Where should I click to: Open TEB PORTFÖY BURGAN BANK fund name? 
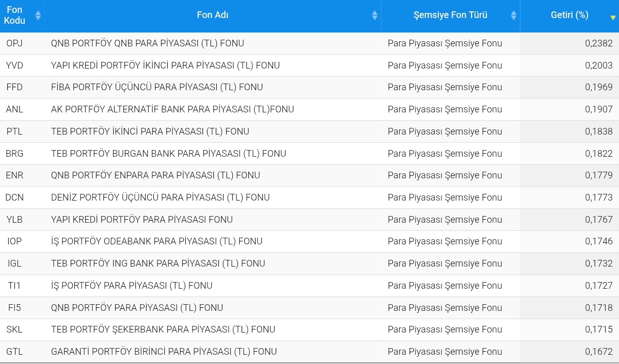169,154
